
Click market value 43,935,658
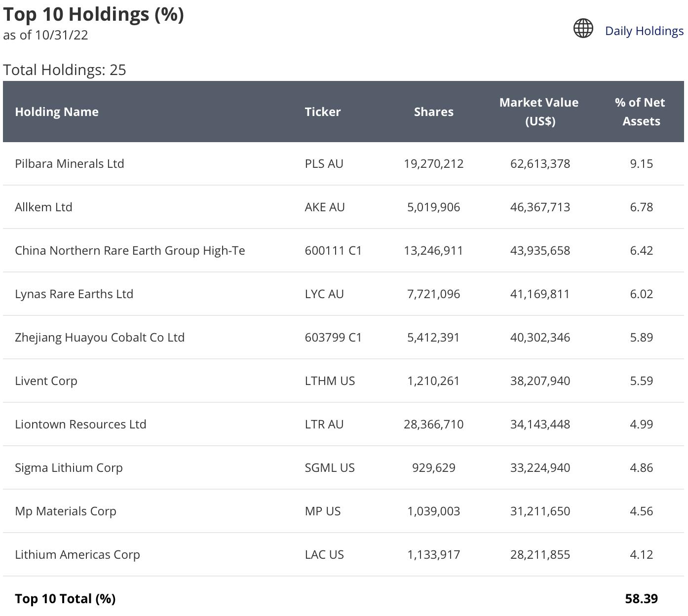[540, 250]
